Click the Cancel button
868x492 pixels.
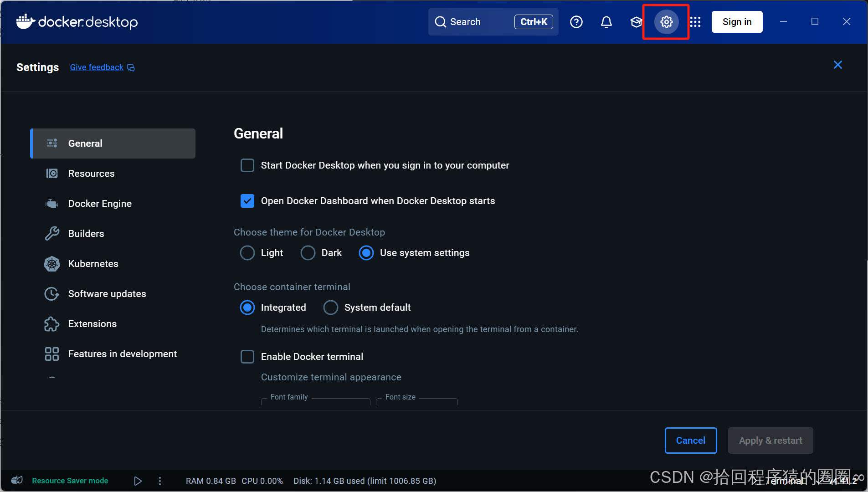click(x=691, y=441)
